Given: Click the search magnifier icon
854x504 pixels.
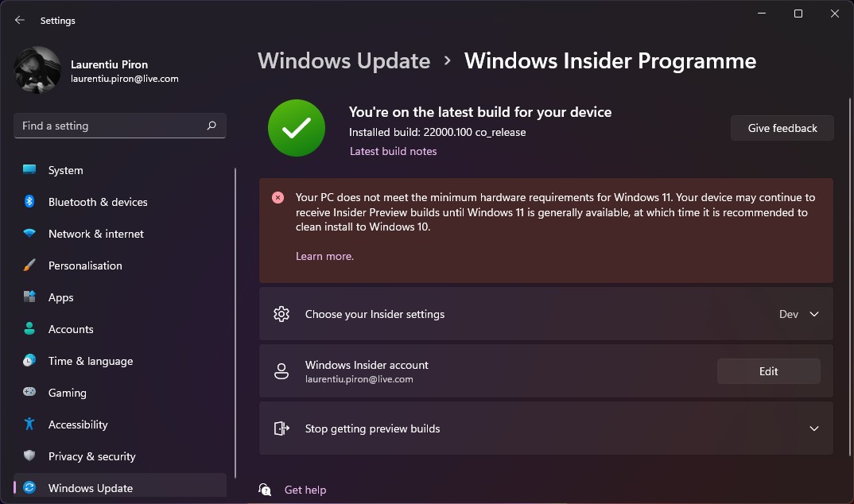Looking at the screenshot, I should (212, 126).
